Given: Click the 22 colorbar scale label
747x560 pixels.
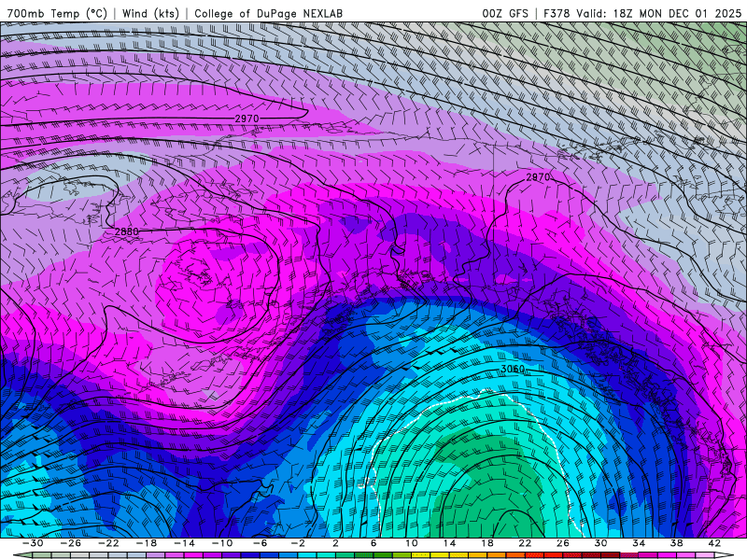Looking at the screenshot, I should click(525, 543).
